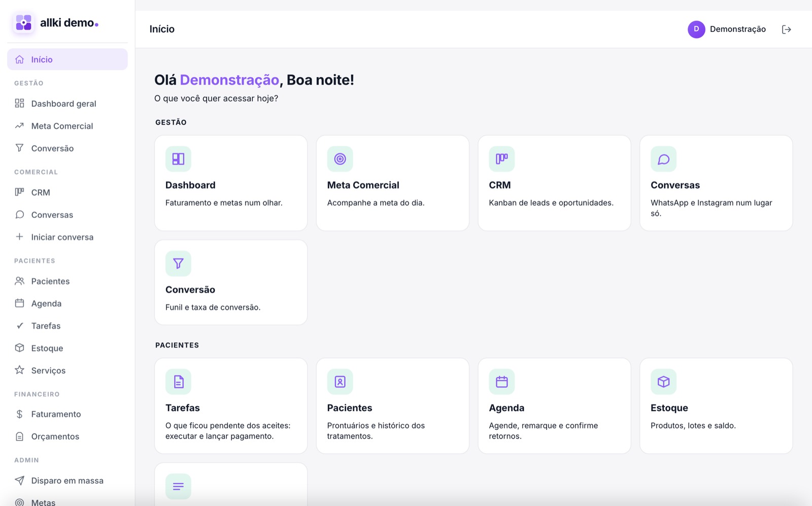Image resolution: width=812 pixels, height=506 pixels.
Task: Open the Meta Comercial card title
Action: pyautogui.click(x=363, y=185)
